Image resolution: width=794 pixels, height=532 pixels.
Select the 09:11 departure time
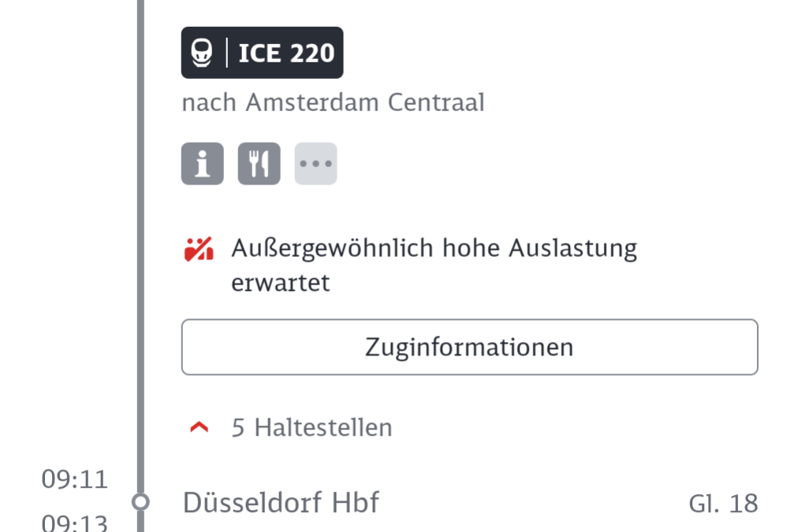point(76,478)
